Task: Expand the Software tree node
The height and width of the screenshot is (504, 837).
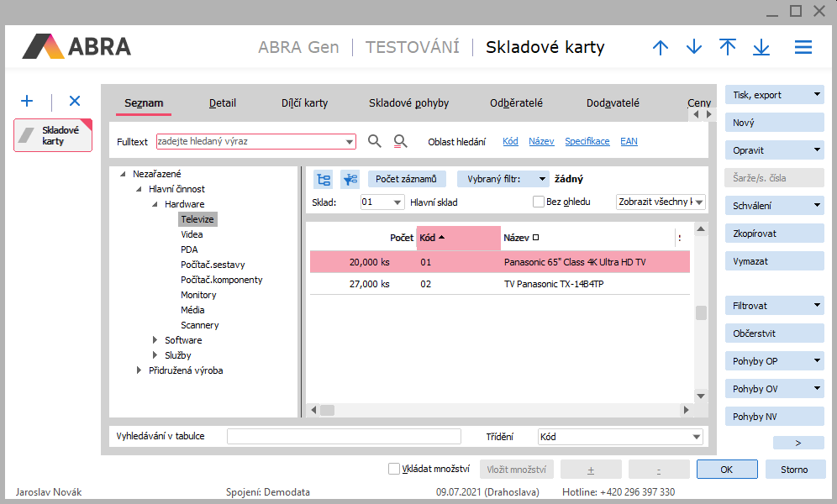Action: 155,340
